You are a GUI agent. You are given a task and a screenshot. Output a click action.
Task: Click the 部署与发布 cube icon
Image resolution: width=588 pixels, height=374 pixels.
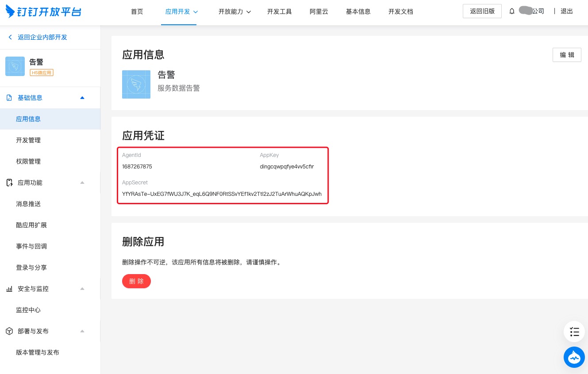[x=9, y=331]
